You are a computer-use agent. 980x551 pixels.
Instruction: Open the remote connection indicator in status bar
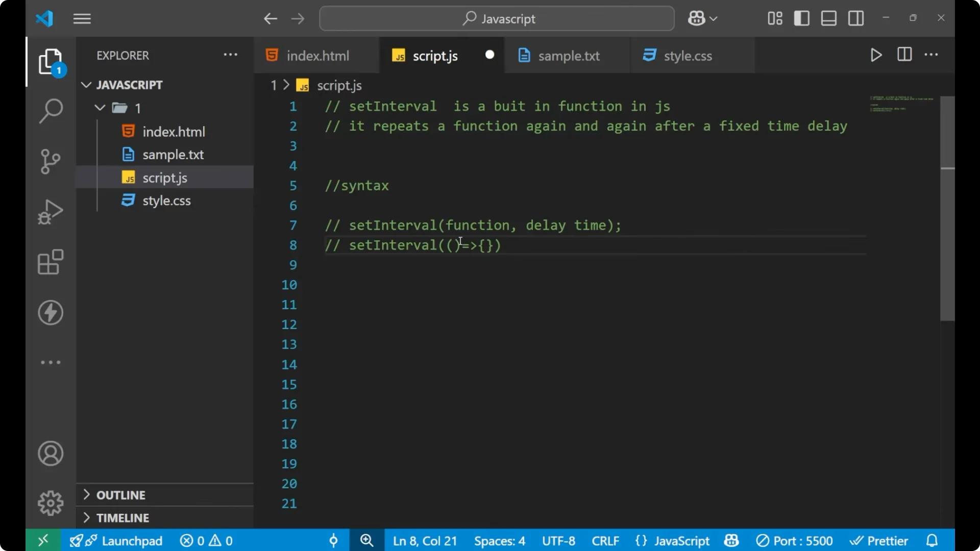point(42,540)
